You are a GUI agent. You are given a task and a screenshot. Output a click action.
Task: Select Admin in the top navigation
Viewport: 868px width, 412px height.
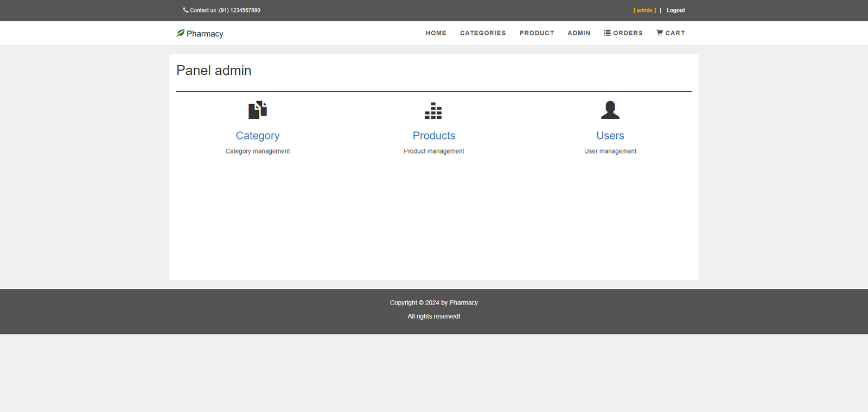[579, 33]
